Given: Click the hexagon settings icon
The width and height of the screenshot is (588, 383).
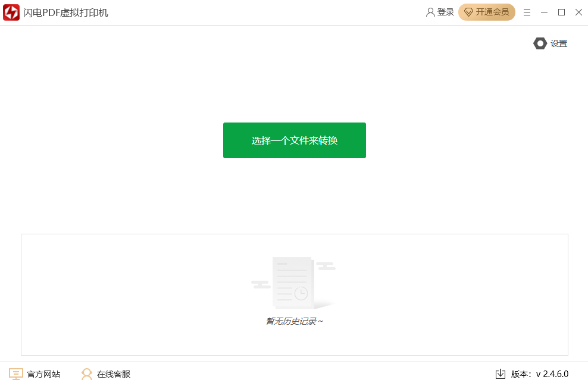Looking at the screenshot, I should [540, 43].
